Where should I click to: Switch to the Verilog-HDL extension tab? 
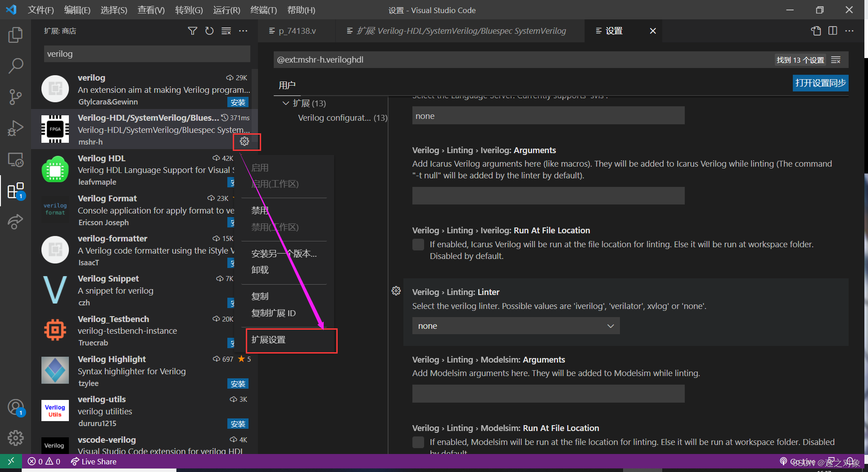460,31
